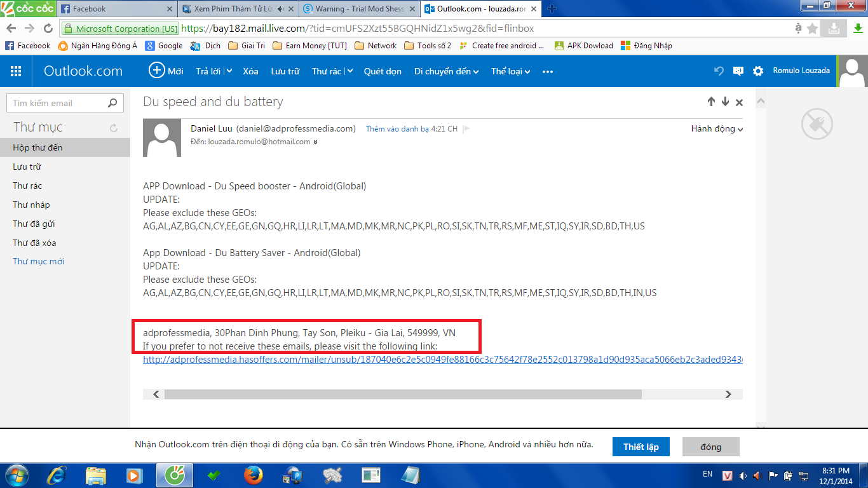Image resolution: width=868 pixels, height=488 pixels.
Task: Open the Thư rác dropdown arrow
Action: click(x=349, y=71)
